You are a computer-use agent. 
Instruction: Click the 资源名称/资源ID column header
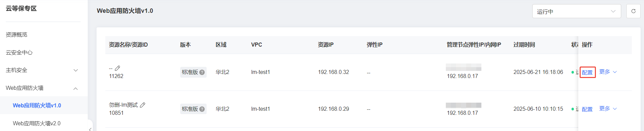(128, 45)
